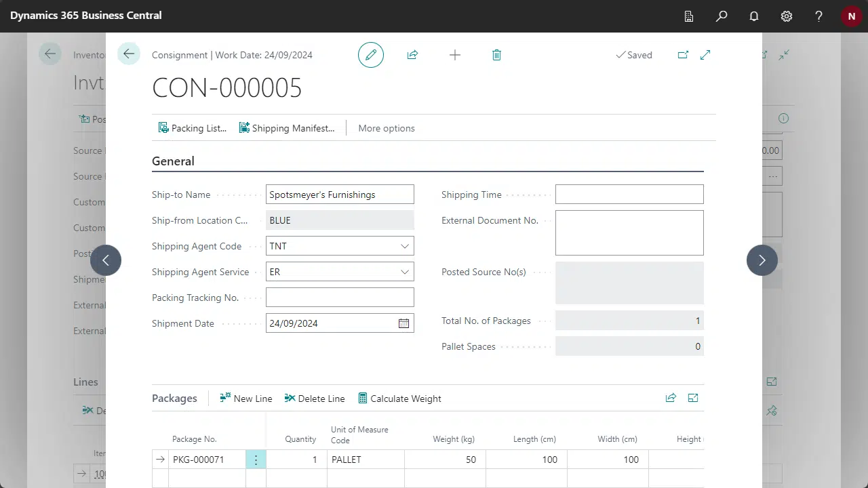Click the Quantity column header
The height and width of the screenshot is (488, 868).
(x=300, y=439)
